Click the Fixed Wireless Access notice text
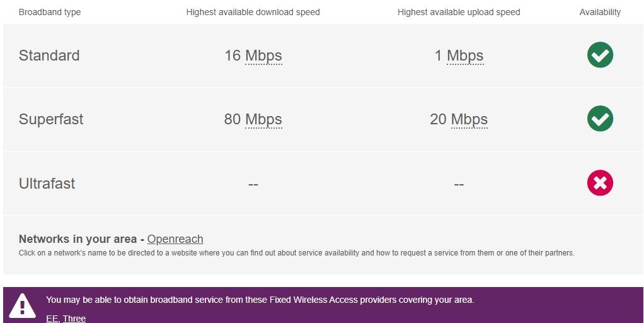 [x=260, y=300]
